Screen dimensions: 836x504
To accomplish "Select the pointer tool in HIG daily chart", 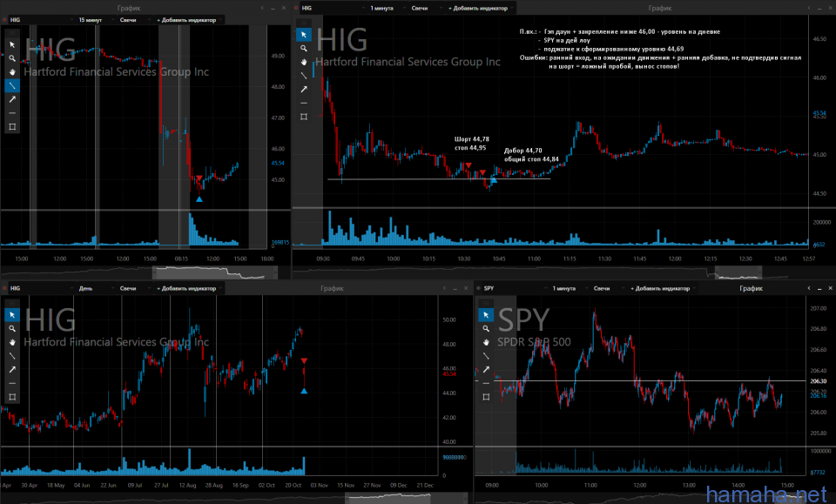I will point(12,315).
